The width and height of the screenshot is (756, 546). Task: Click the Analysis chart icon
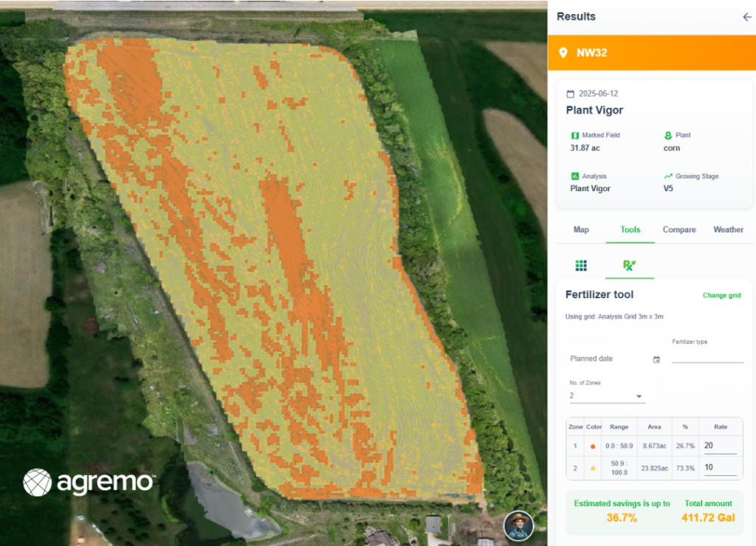pos(575,176)
